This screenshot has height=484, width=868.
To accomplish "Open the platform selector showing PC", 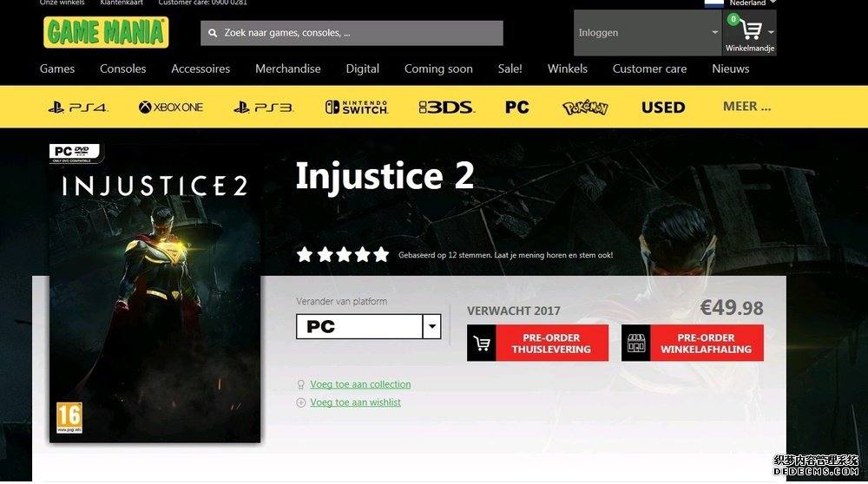I will pos(368,327).
